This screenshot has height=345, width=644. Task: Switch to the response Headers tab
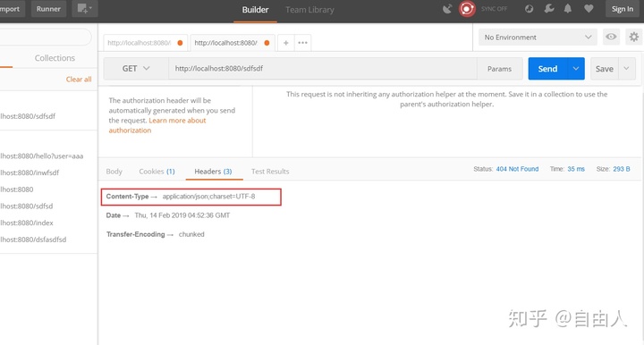click(x=213, y=172)
